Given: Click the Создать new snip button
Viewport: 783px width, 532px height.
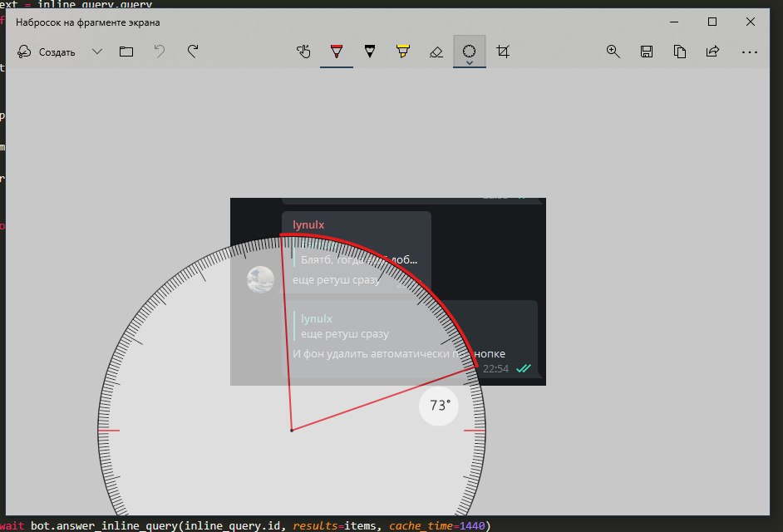Looking at the screenshot, I should pos(46,52).
